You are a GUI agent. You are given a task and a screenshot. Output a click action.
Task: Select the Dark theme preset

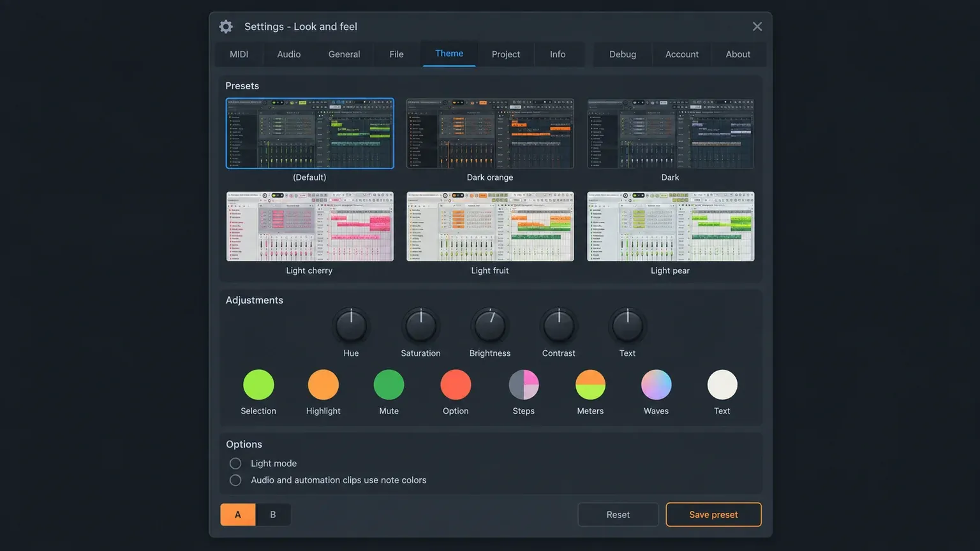click(671, 133)
